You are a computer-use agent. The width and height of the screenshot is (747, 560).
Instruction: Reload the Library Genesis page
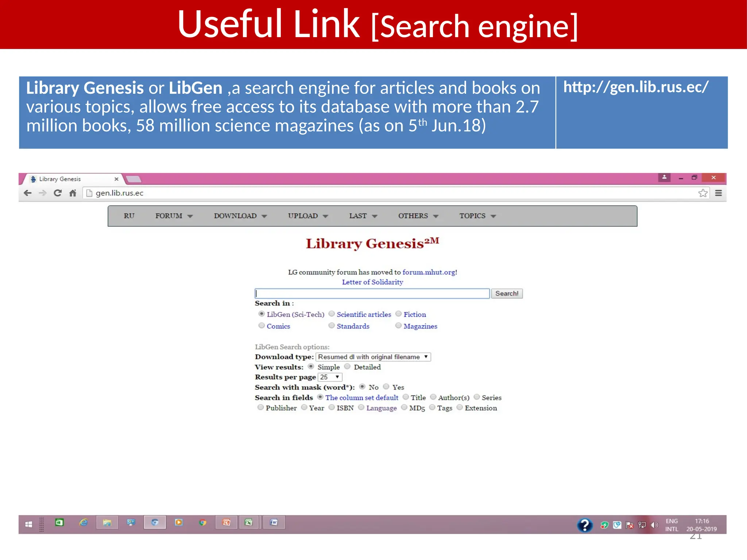pyautogui.click(x=58, y=193)
